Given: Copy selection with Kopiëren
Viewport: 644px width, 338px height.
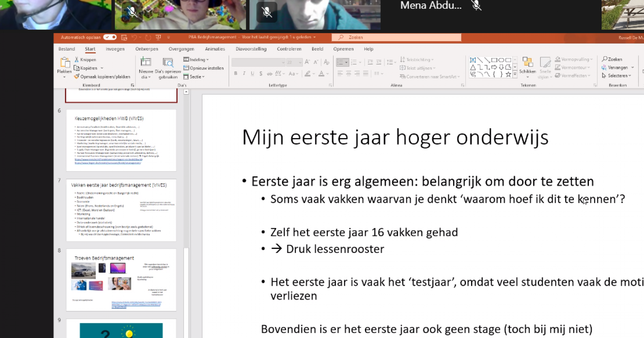Looking at the screenshot, I should coord(86,68).
